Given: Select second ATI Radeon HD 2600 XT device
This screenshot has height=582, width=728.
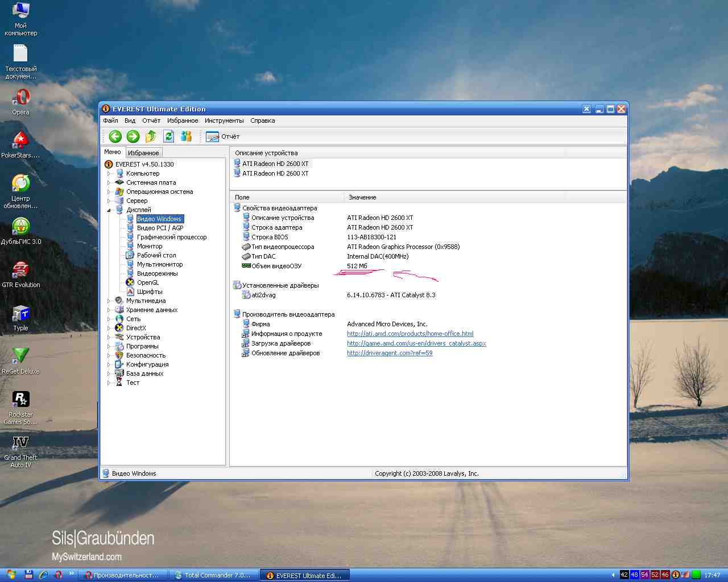Looking at the screenshot, I should coord(275,173).
